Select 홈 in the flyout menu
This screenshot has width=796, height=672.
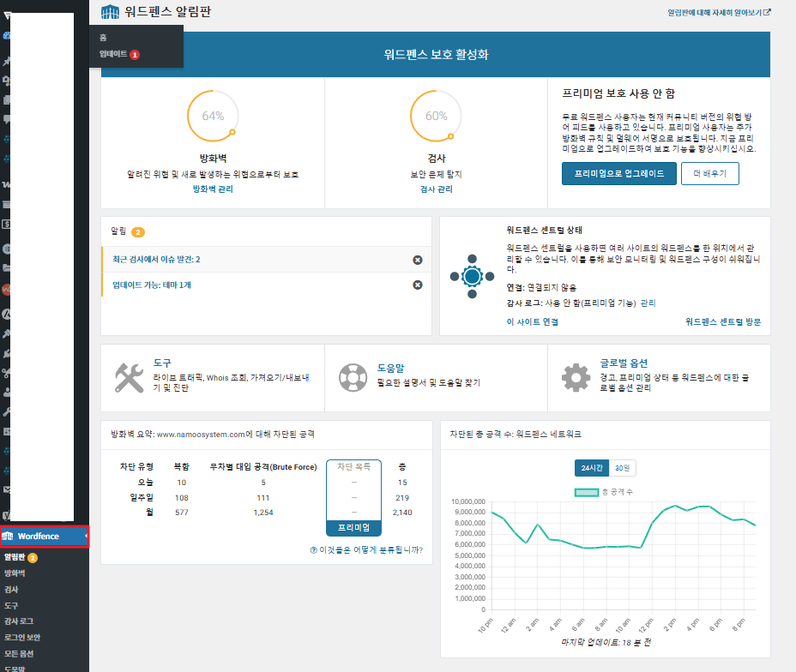[103, 38]
